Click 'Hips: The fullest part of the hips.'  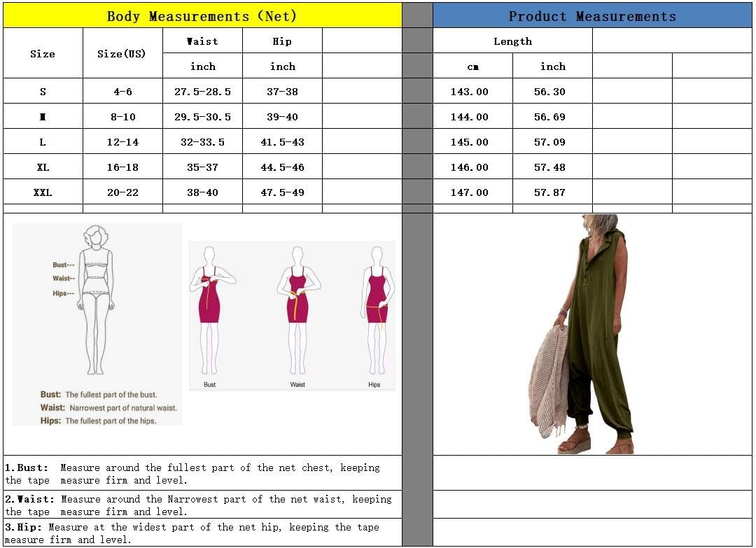pos(98,421)
